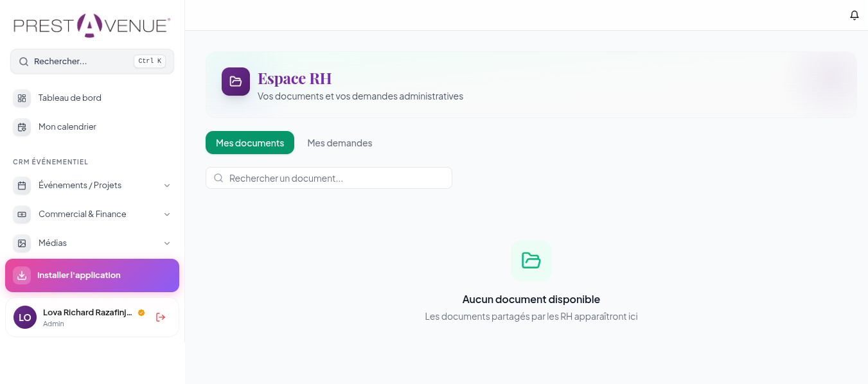Click the Tableau de bord icon
868x384 pixels.
(22, 98)
